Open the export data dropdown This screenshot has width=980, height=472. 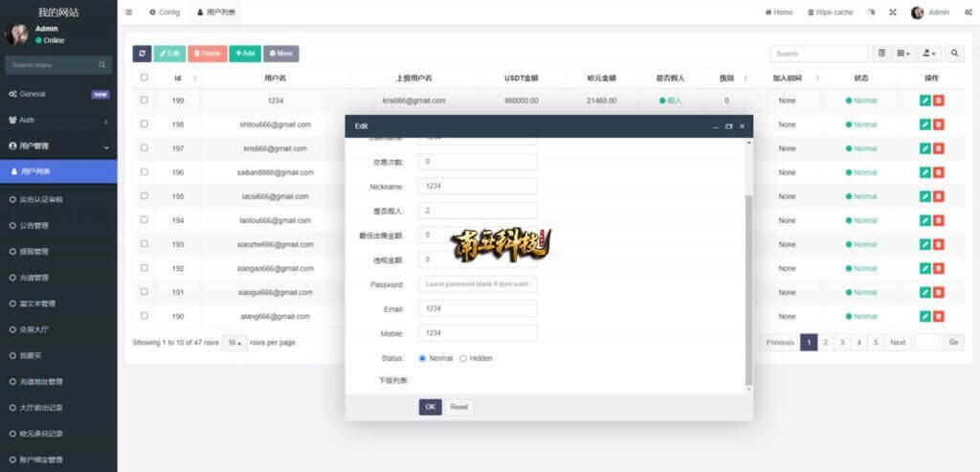pyautogui.click(x=928, y=54)
